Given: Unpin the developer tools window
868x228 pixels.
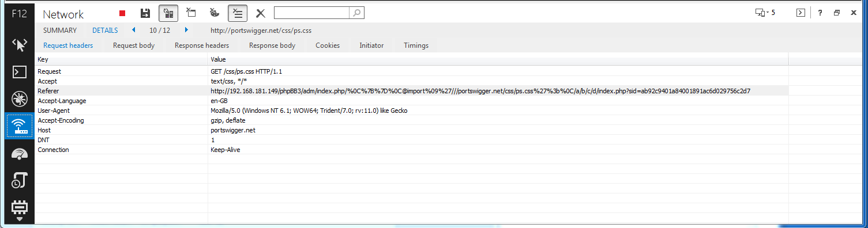Looking at the screenshot, I should (x=837, y=13).
